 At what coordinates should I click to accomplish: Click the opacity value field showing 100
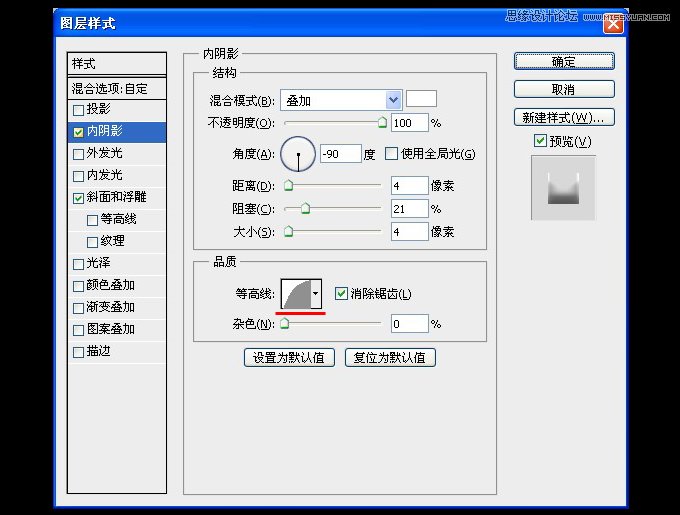410,123
